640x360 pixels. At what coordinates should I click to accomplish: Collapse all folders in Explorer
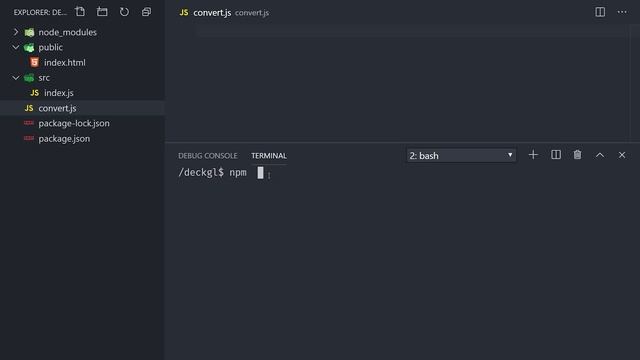click(146, 12)
